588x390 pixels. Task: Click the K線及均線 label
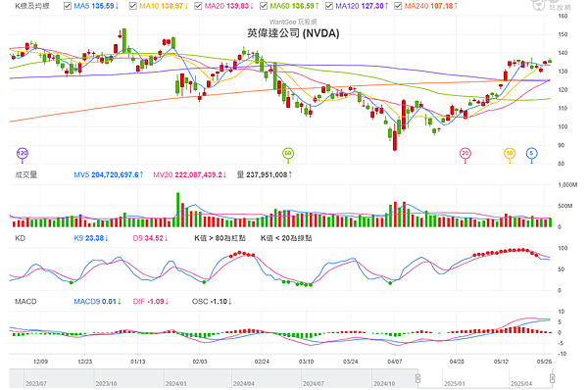pos(32,6)
